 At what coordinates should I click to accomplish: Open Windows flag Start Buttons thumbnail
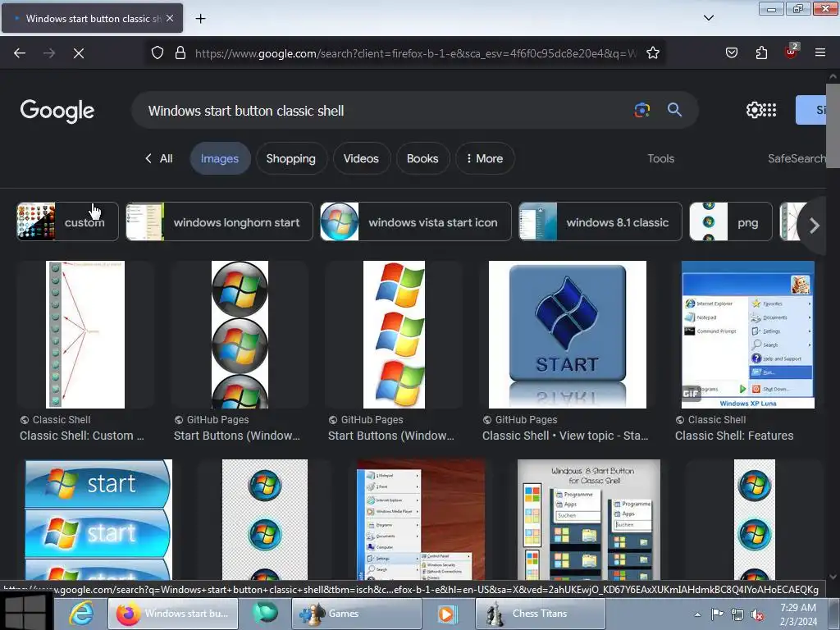click(394, 335)
